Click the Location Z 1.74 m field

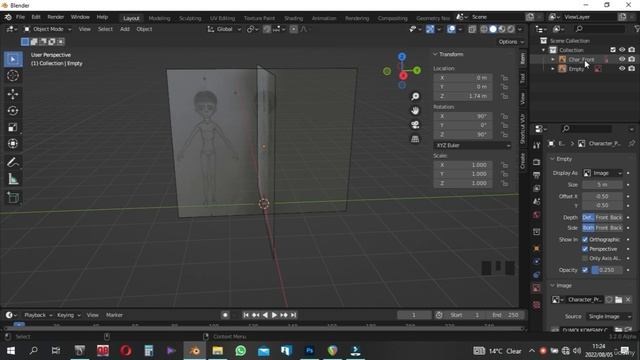click(x=463, y=96)
